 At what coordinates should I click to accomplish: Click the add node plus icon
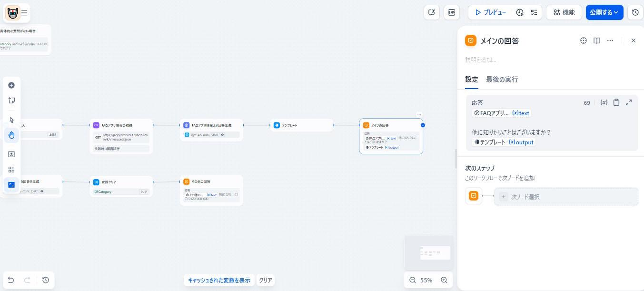click(x=11, y=85)
